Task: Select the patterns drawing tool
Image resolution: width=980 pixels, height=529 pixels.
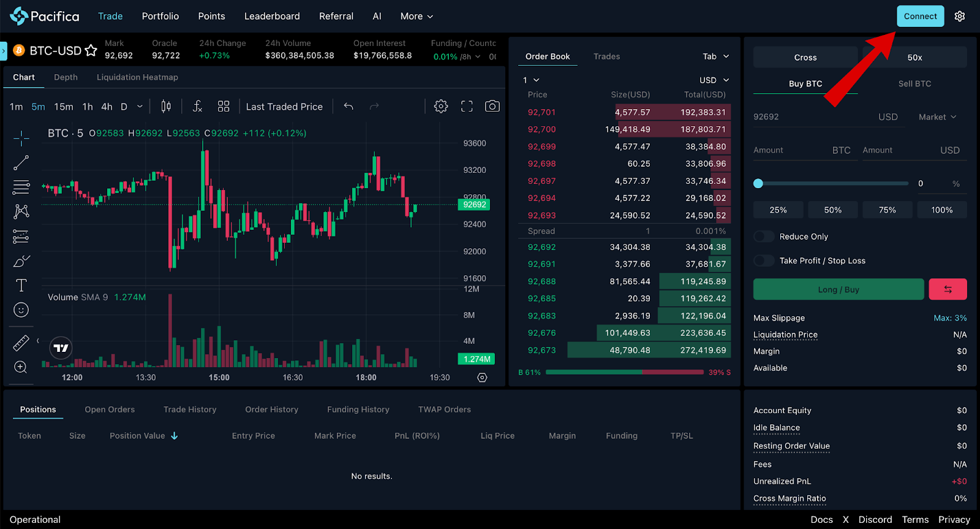Action: (x=21, y=212)
